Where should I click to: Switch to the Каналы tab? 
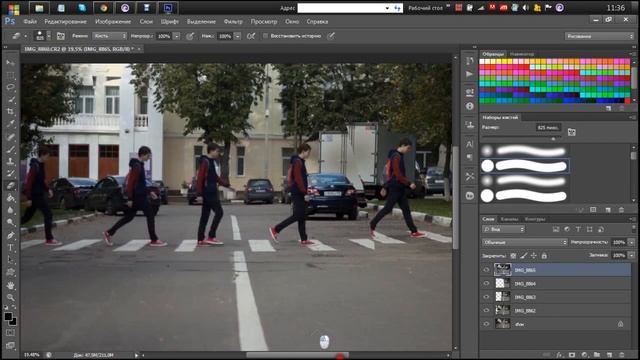509,219
